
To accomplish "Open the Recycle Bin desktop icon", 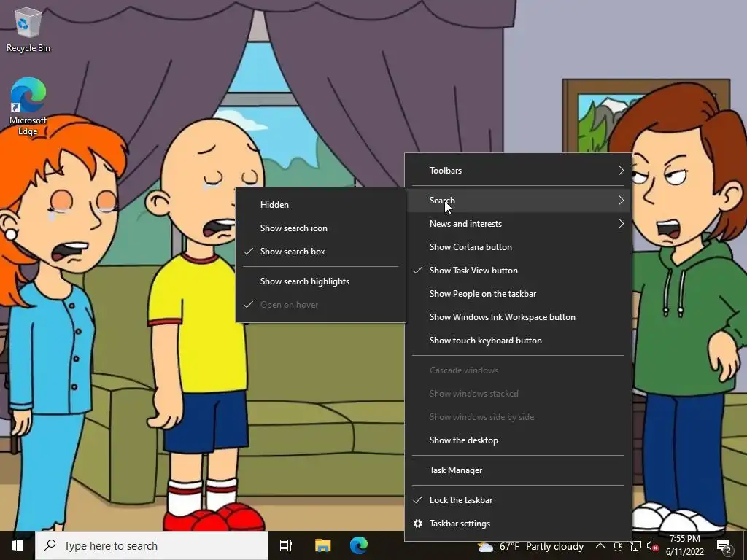I will 28,30.
